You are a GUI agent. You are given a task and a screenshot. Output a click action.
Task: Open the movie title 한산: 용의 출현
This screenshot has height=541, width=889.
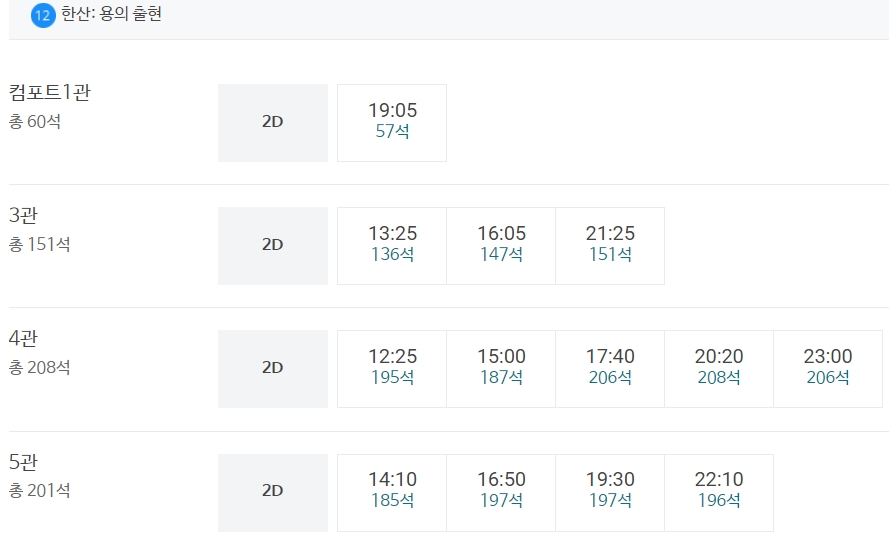tap(112, 14)
